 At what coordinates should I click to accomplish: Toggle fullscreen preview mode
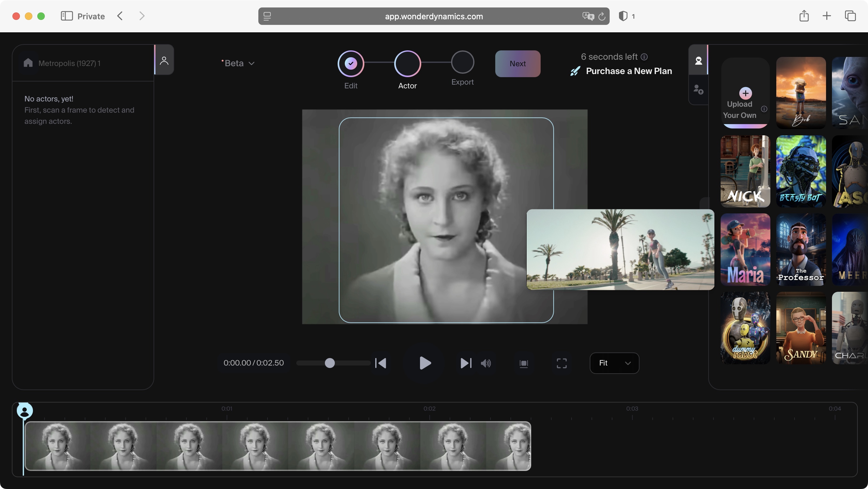point(561,363)
